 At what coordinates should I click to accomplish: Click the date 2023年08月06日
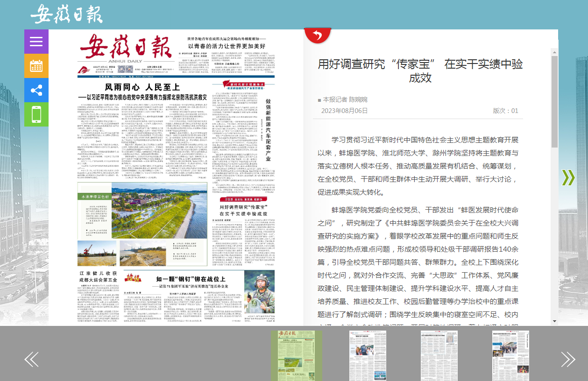(345, 111)
